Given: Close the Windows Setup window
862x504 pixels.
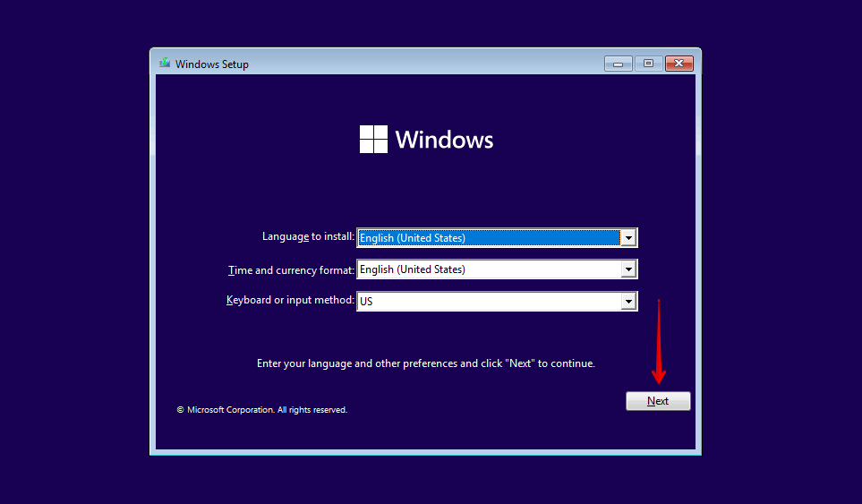Looking at the screenshot, I should (679, 64).
